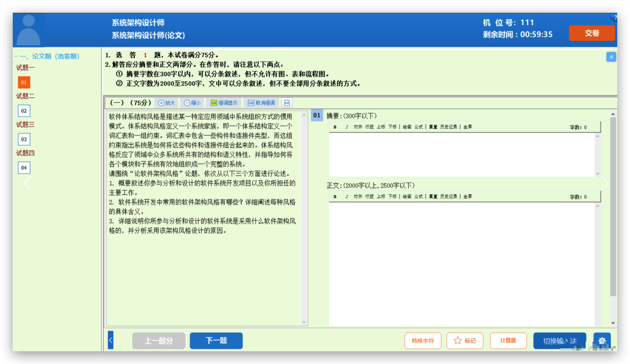Click the 标记 star mark button

click(465, 340)
